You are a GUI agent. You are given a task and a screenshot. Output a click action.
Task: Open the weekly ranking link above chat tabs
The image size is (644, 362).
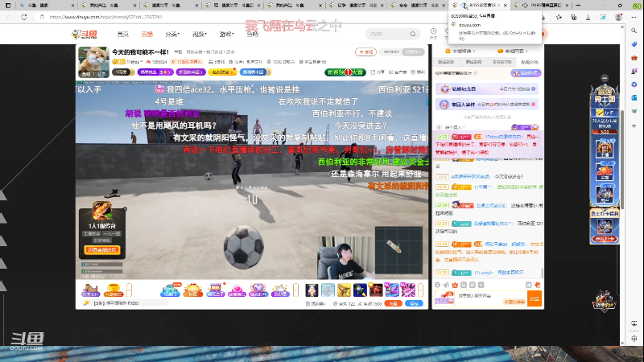click(x=460, y=51)
